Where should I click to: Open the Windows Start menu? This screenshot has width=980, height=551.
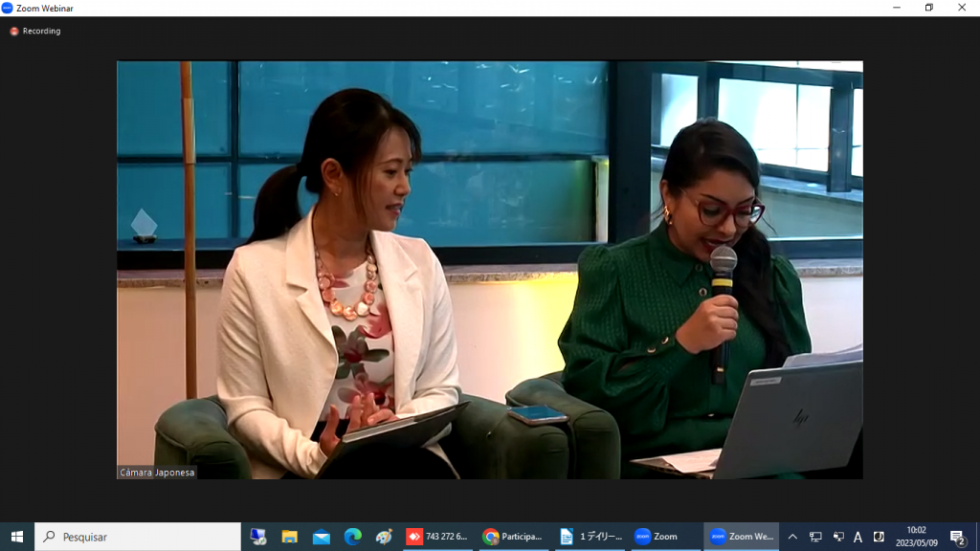click(16, 537)
